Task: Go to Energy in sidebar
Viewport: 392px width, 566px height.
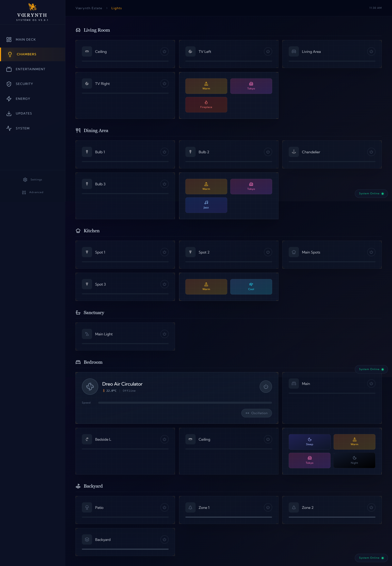Action: click(x=23, y=99)
